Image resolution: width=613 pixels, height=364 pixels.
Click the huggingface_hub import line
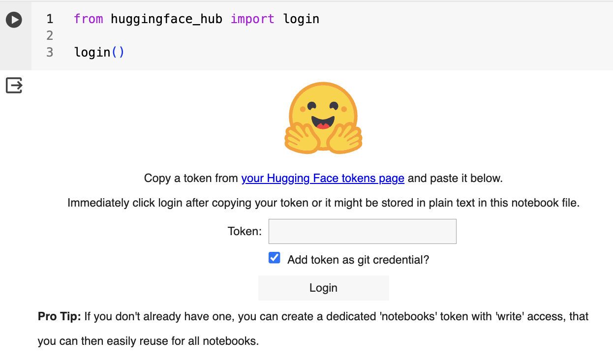coord(197,19)
